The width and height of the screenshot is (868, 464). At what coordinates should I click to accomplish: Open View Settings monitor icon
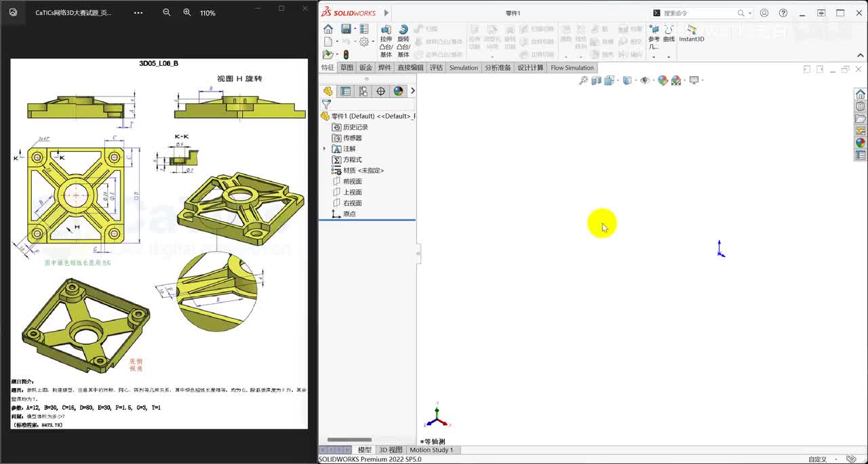[694, 80]
